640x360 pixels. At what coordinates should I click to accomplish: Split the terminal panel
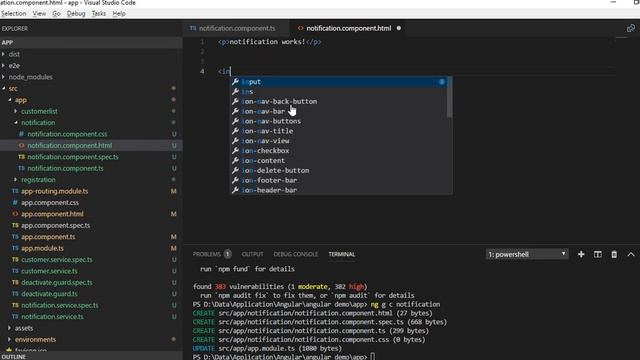click(598, 254)
